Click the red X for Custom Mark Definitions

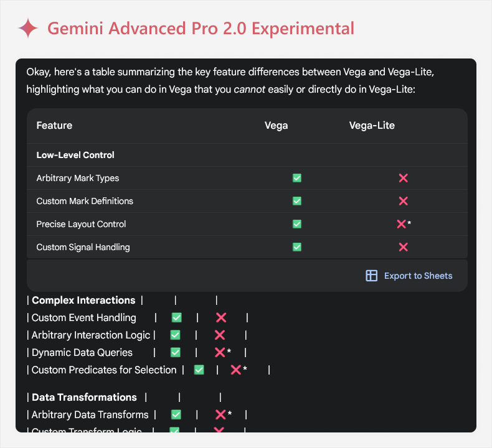click(403, 201)
